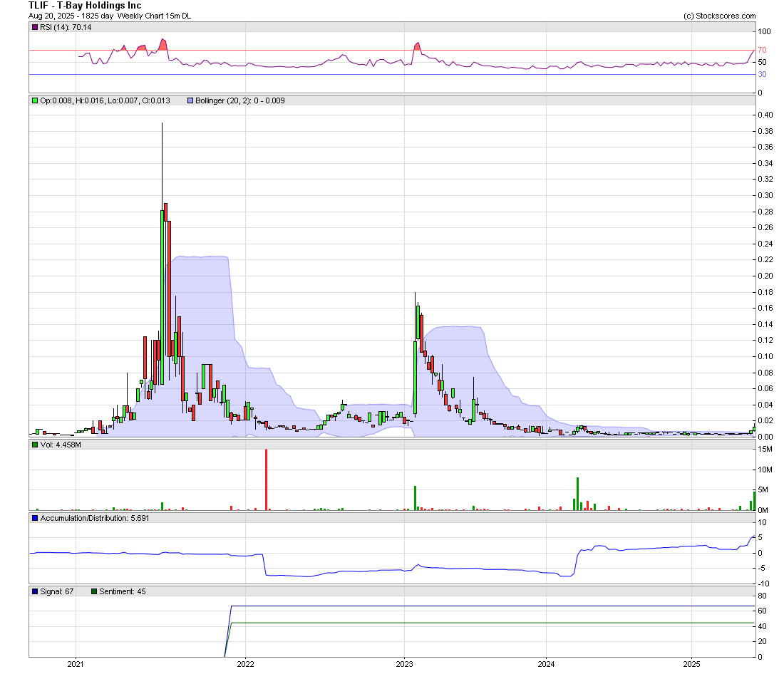Click the 0.20 price axis label
This screenshot has width=784, height=679.
(765, 276)
